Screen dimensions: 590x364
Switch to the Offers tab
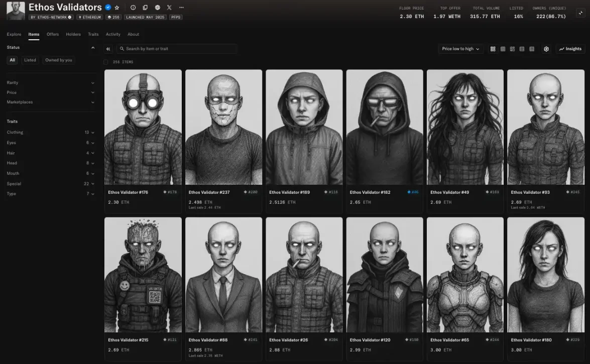(x=53, y=34)
